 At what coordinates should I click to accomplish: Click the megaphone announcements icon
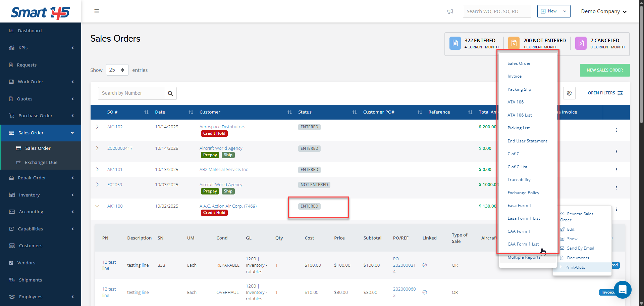pos(450,11)
